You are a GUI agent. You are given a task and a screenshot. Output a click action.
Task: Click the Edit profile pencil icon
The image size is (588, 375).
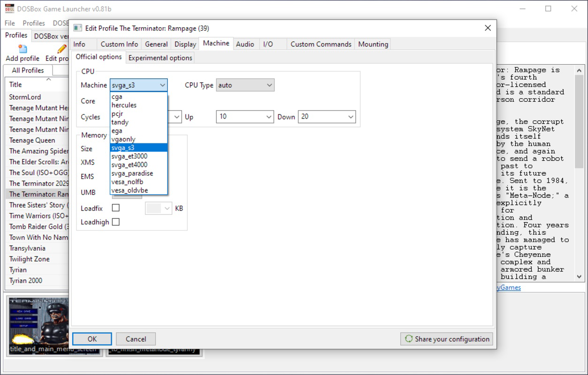click(x=62, y=49)
